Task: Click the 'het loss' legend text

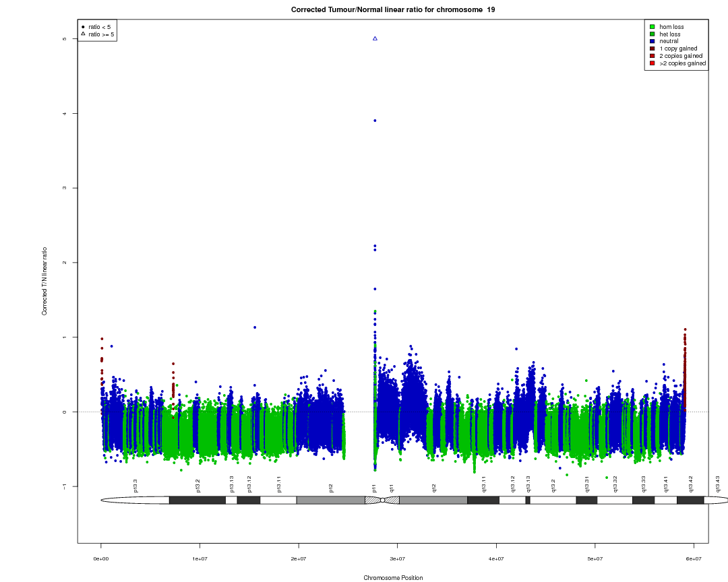Action: [x=669, y=34]
